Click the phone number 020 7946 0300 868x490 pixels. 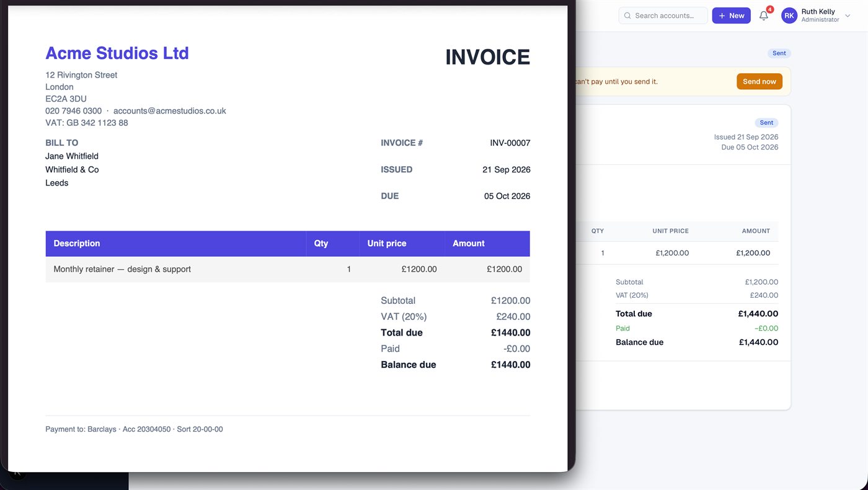click(73, 111)
